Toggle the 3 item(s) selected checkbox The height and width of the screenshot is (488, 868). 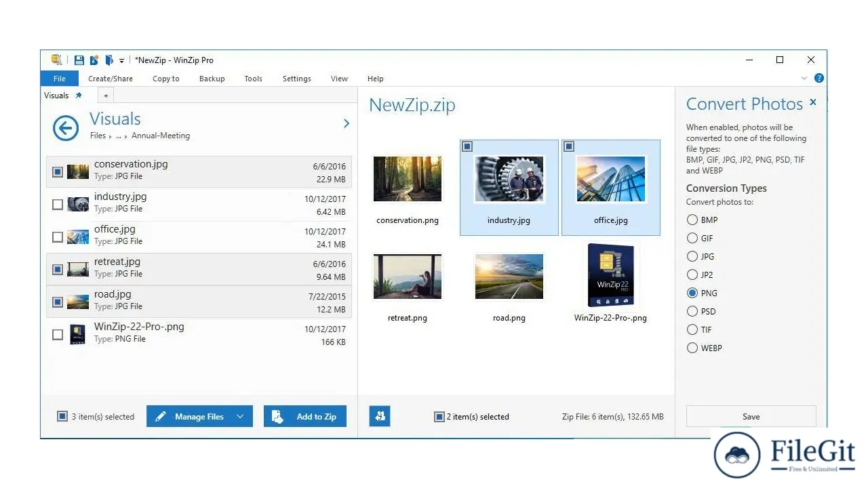pyautogui.click(x=62, y=416)
